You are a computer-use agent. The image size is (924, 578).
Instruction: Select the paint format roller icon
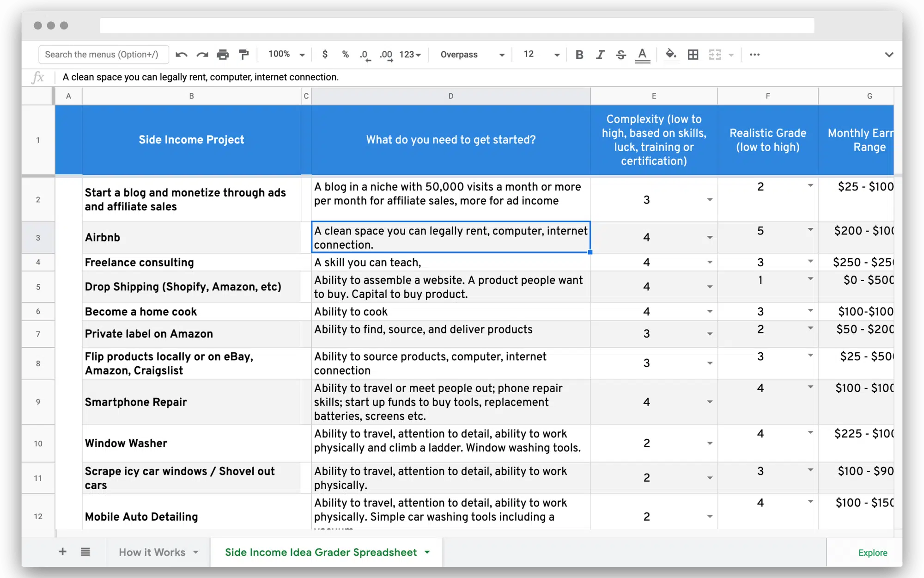click(x=243, y=55)
